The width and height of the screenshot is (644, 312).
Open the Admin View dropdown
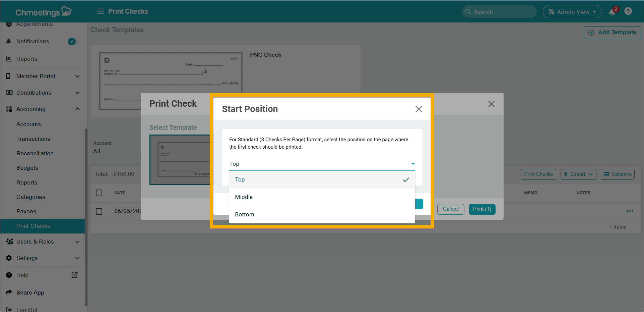(x=572, y=12)
